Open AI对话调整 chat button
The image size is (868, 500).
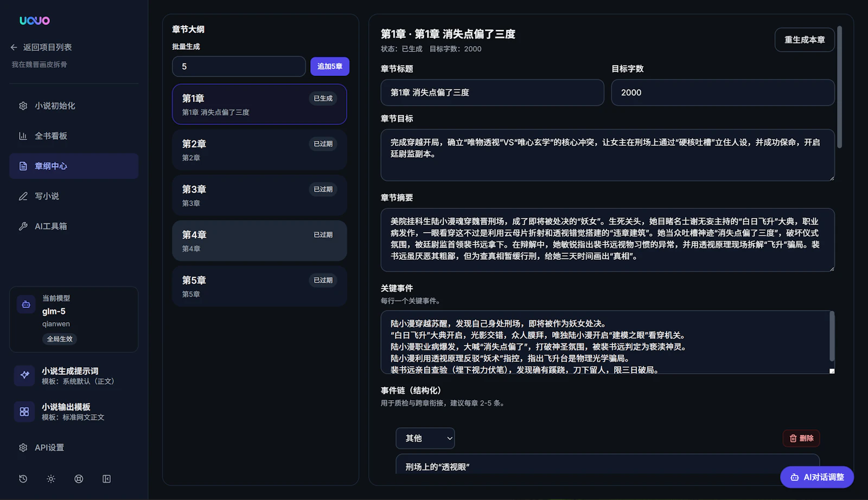pos(817,477)
